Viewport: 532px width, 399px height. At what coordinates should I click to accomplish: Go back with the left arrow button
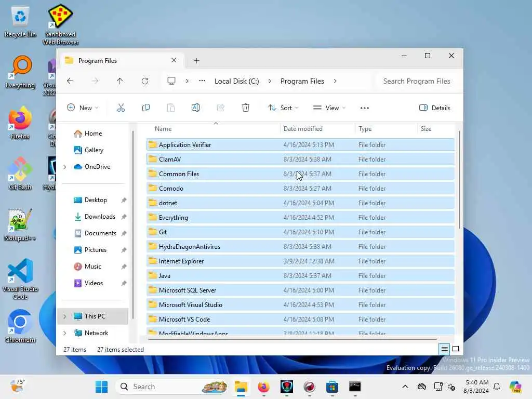point(70,81)
